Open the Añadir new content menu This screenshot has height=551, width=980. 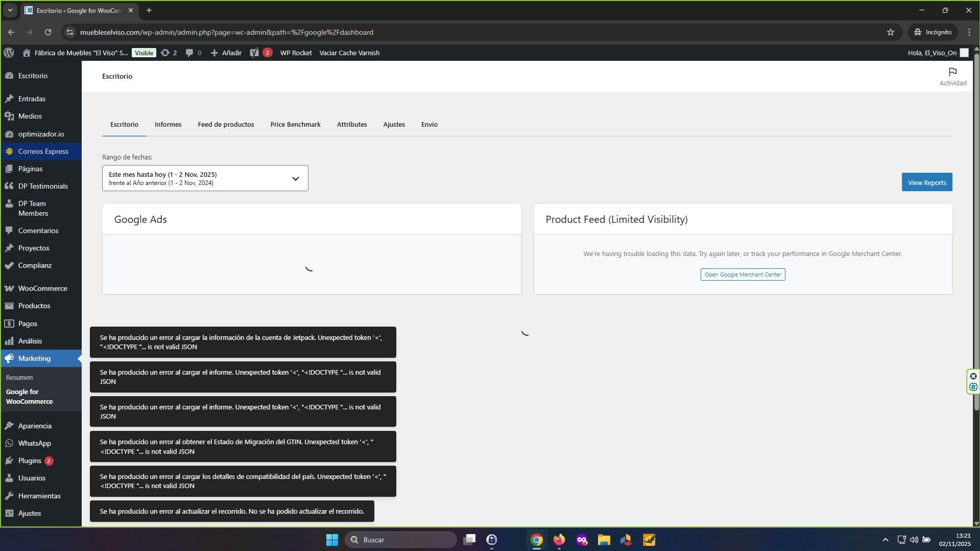(x=226, y=53)
